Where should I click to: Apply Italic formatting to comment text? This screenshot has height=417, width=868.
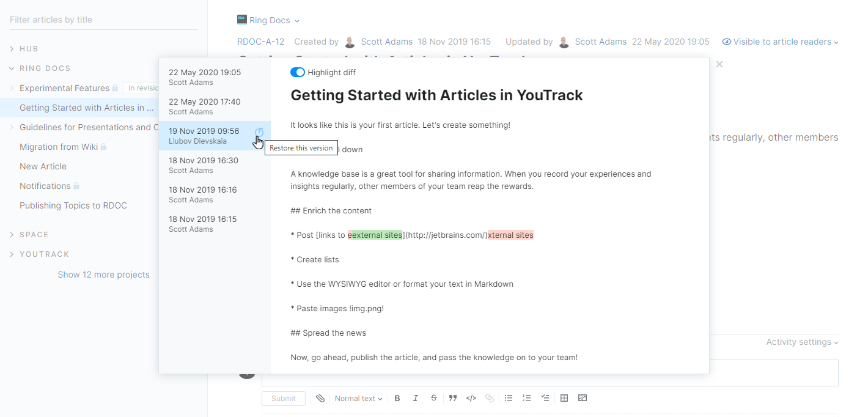click(x=416, y=398)
